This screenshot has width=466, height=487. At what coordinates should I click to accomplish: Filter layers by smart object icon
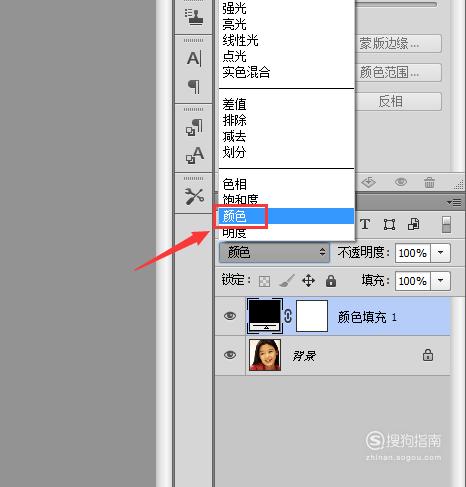coord(414,224)
